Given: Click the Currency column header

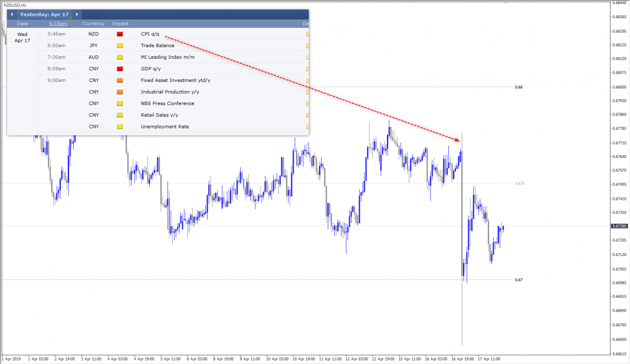Looking at the screenshot, I should [x=93, y=24].
